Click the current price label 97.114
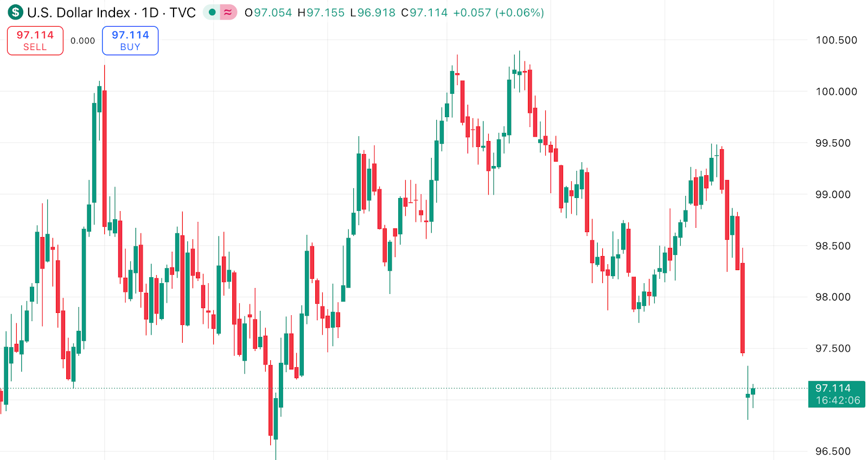 833,388
